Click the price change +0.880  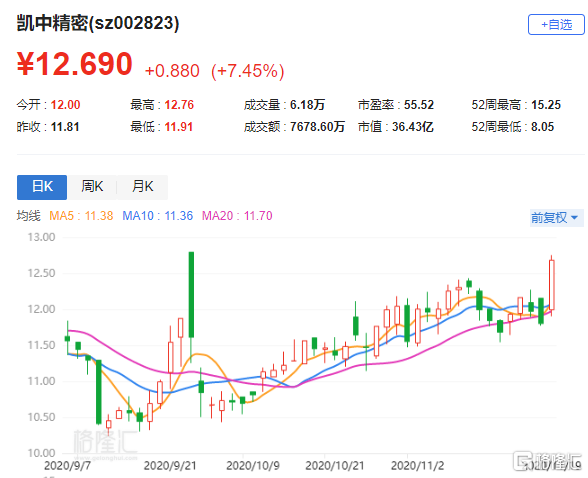pos(172,71)
